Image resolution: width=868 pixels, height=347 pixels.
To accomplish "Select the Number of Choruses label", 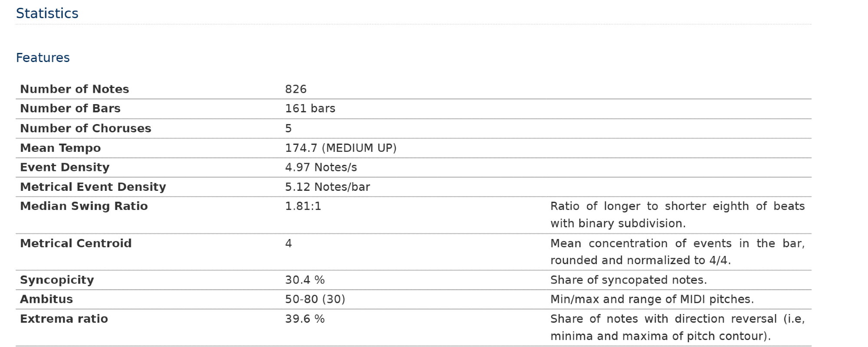I will coord(85,128).
